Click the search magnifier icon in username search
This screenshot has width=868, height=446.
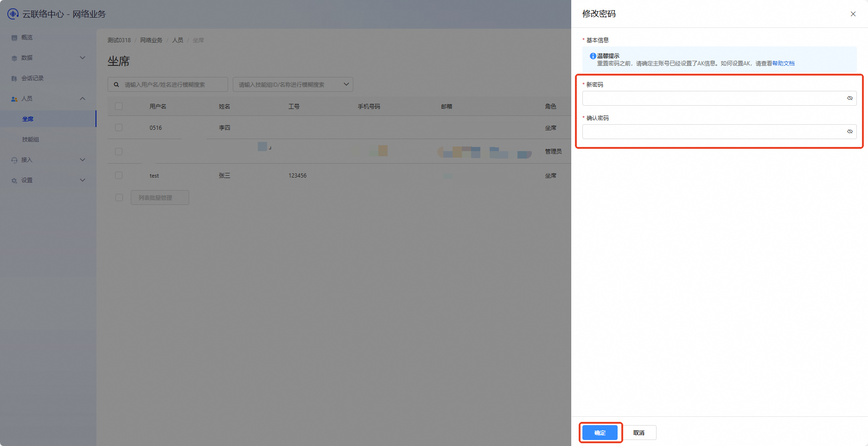click(116, 84)
